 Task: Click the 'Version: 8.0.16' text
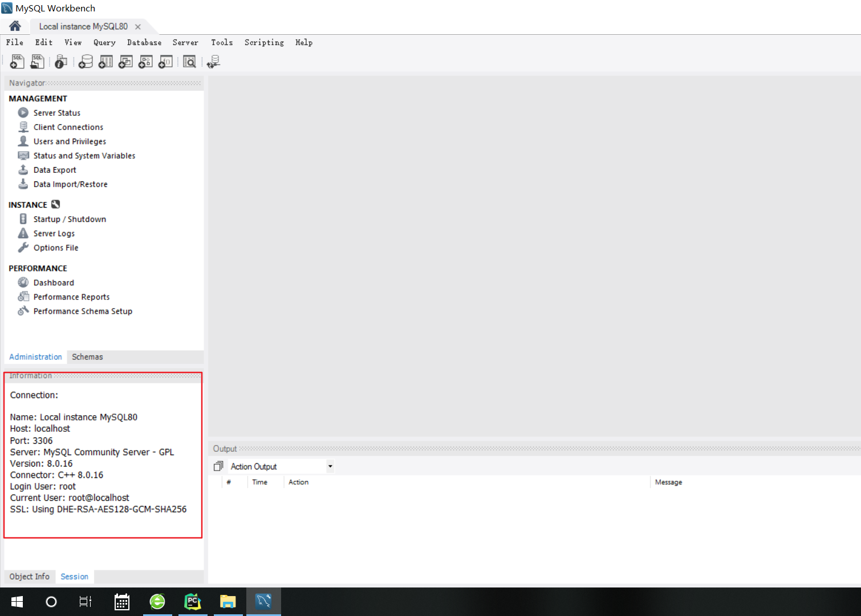[x=41, y=464]
